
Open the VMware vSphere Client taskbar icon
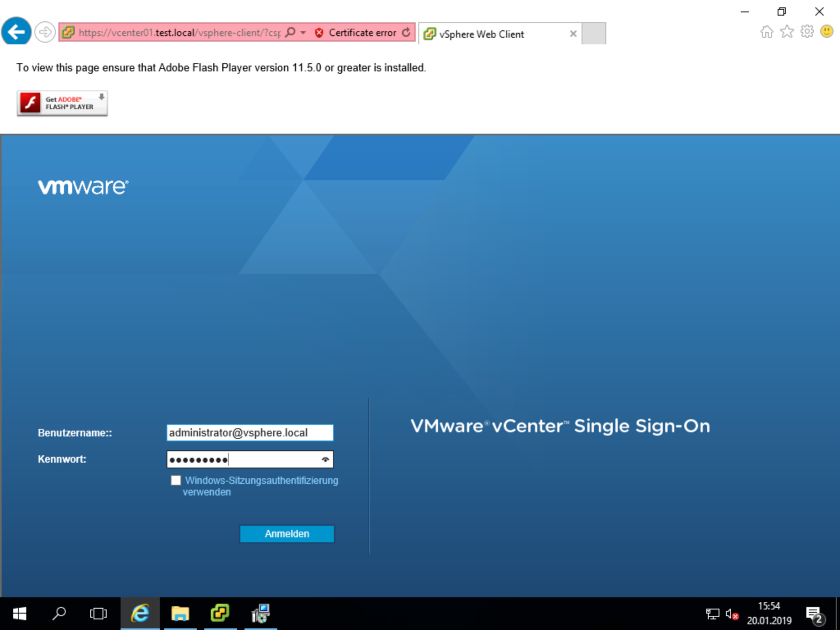tap(220, 614)
